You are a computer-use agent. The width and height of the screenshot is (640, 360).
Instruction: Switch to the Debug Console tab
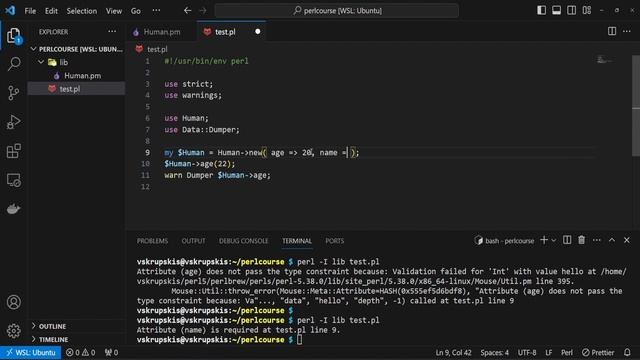pyautogui.click(x=244, y=241)
